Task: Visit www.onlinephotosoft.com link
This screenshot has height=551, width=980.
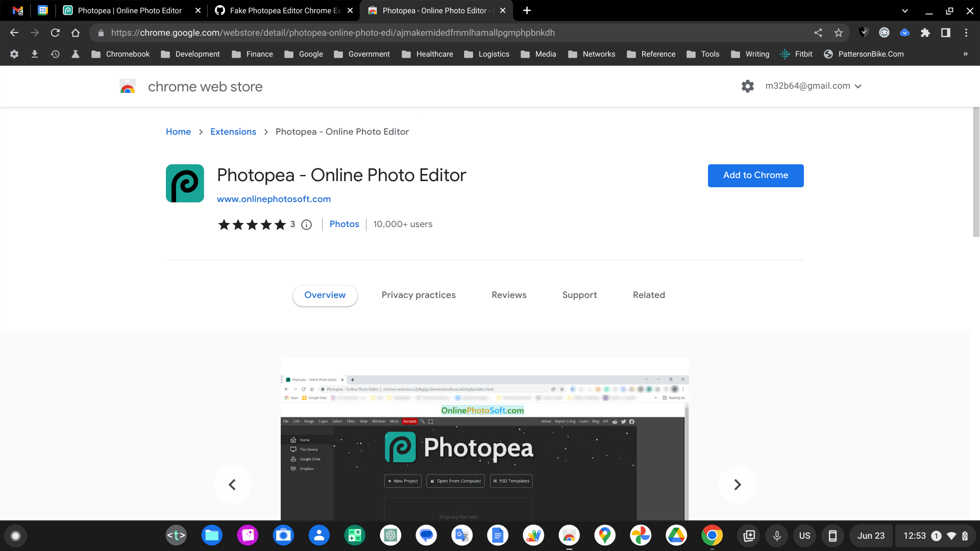Action: pos(274,199)
